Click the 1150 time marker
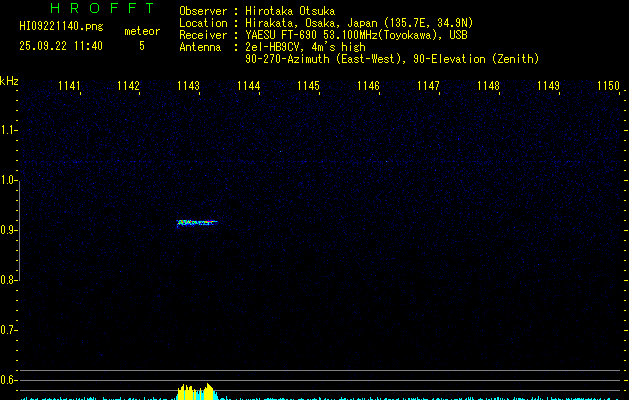The image size is (629, 400). pos(608,86)
